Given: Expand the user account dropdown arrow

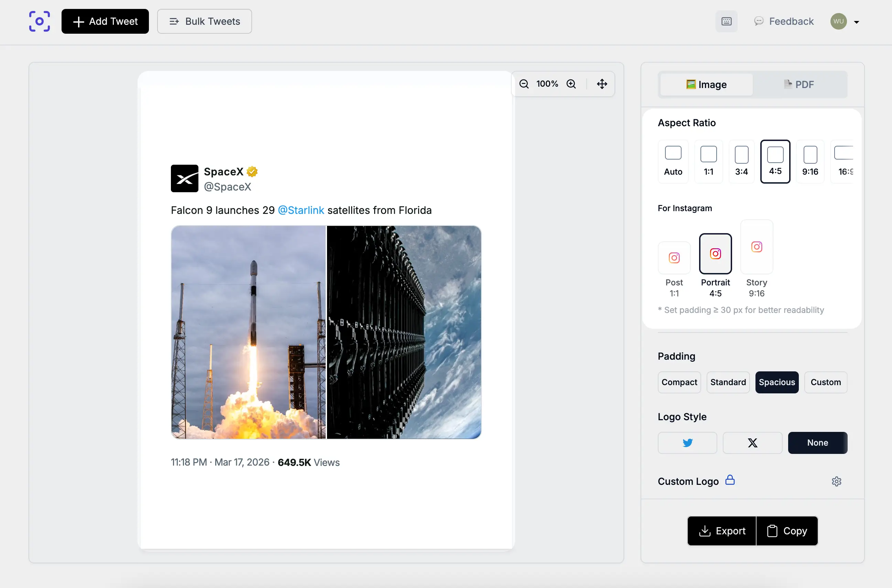Looking at the screenshot, I should (x=856, y=22).
